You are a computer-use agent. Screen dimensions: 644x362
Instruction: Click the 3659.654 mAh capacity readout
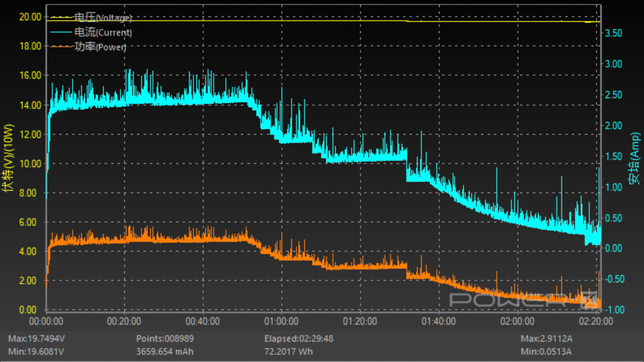click(165, 352)
